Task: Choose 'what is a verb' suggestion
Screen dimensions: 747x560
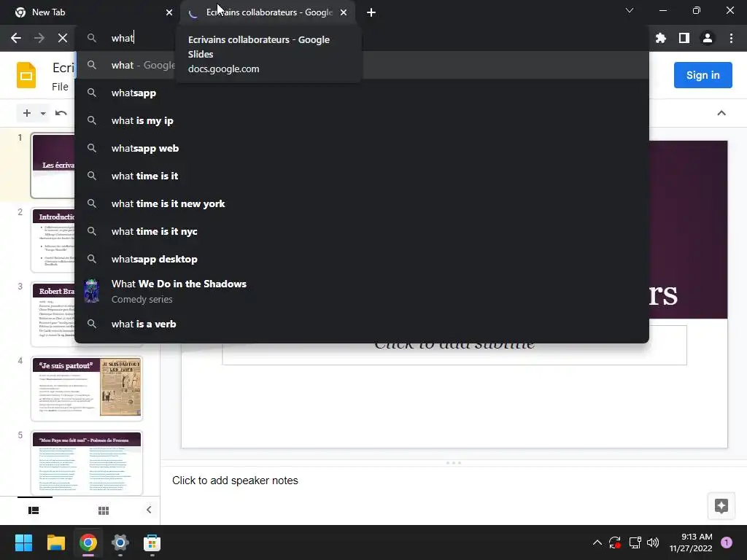Action: click(362, 324)
